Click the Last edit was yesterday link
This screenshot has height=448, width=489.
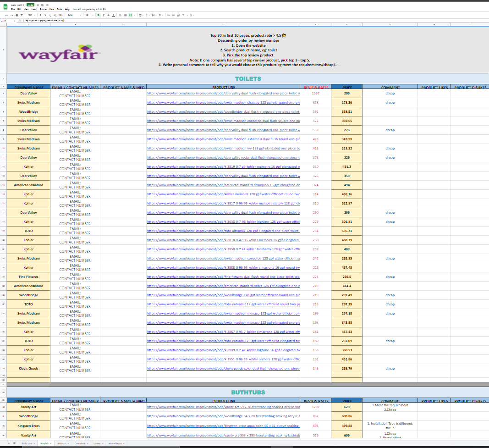coord(89,9)
